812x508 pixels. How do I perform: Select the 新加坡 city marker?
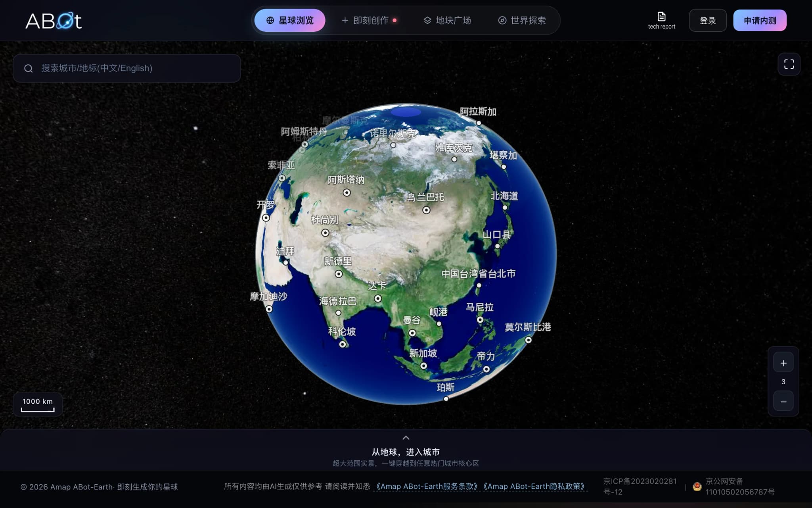423,366
